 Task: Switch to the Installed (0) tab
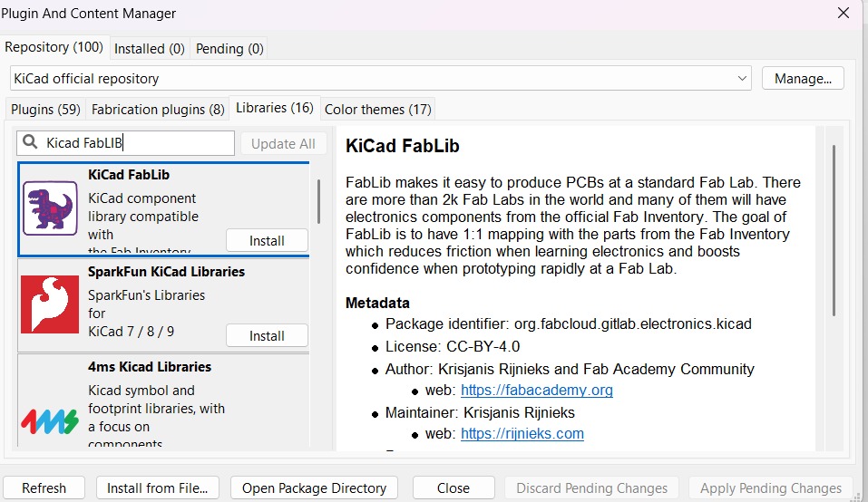149,48
